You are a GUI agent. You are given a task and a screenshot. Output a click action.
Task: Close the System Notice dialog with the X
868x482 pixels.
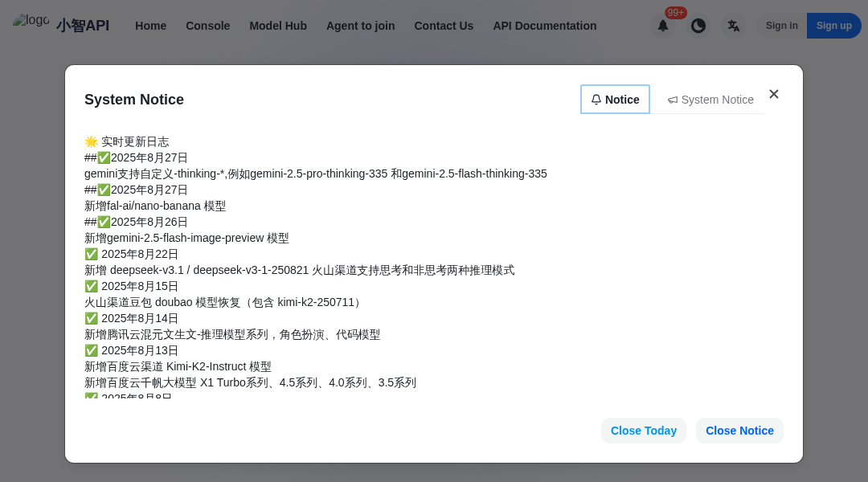774,94
